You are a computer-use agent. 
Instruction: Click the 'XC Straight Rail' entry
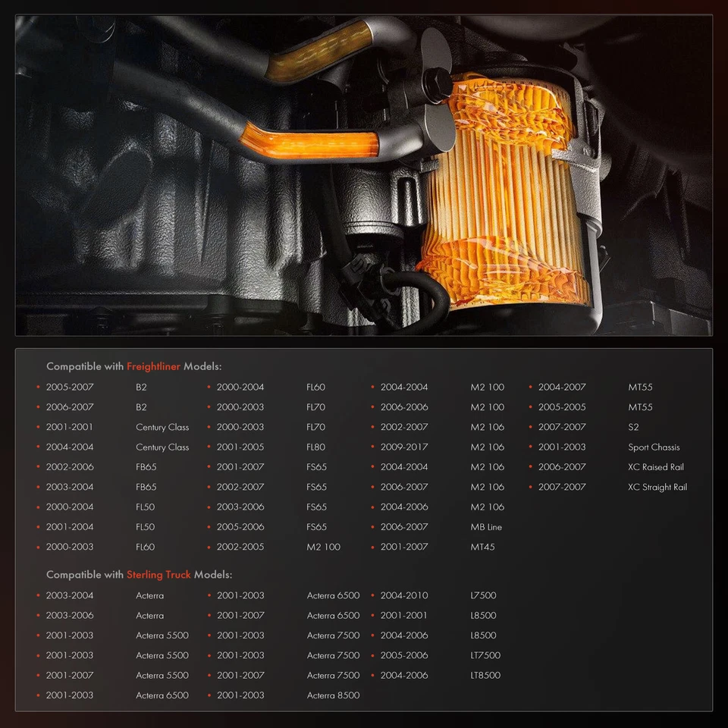coord(657,487)
